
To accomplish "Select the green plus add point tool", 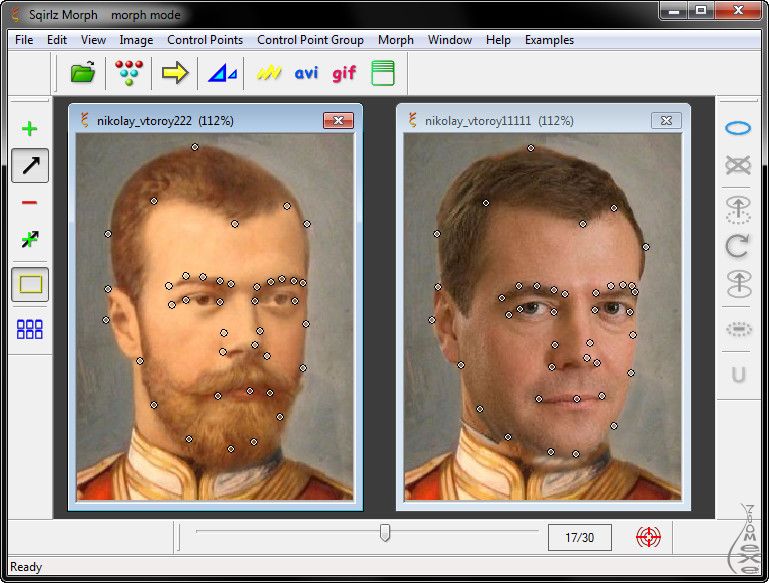I will tap(29, 128).
